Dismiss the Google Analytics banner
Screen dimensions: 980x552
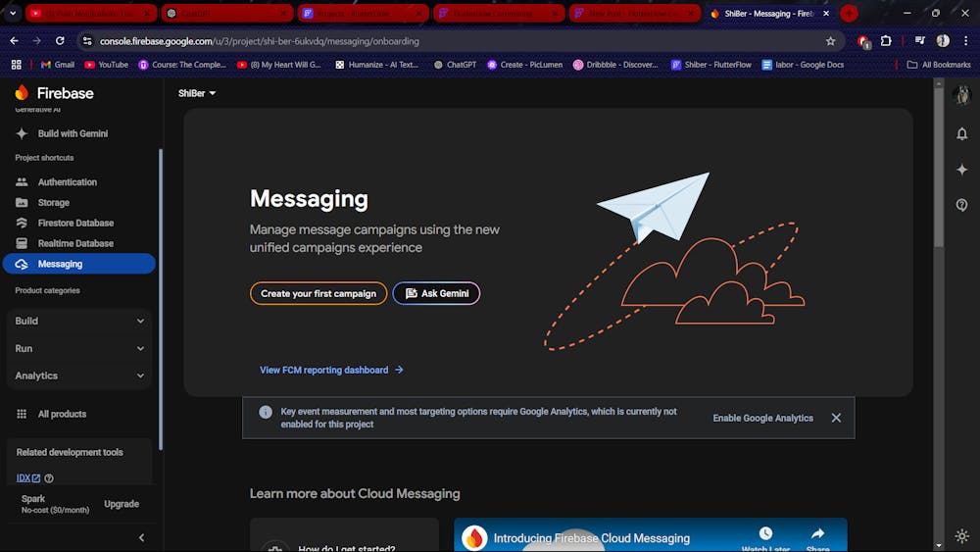coord(836,418)
